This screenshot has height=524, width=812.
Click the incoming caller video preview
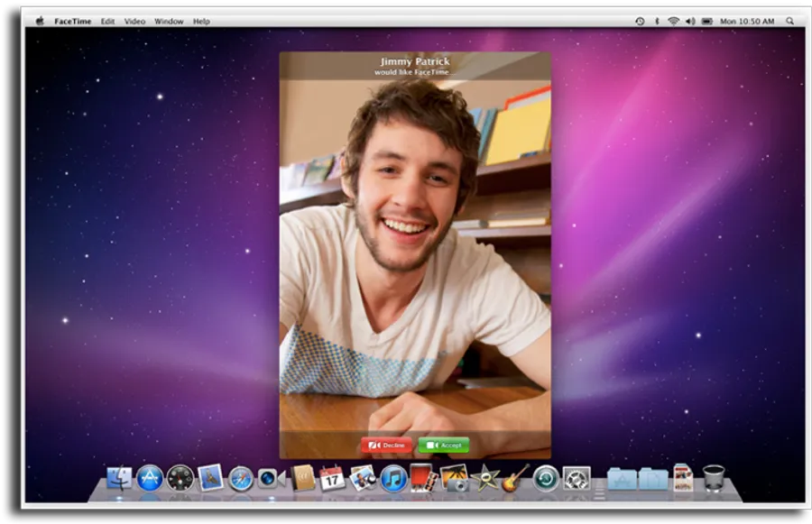click(x=415, y=254)
